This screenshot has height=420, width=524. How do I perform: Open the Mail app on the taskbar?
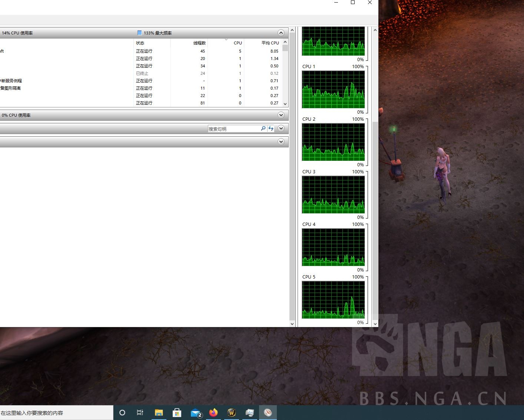[196, 413]
